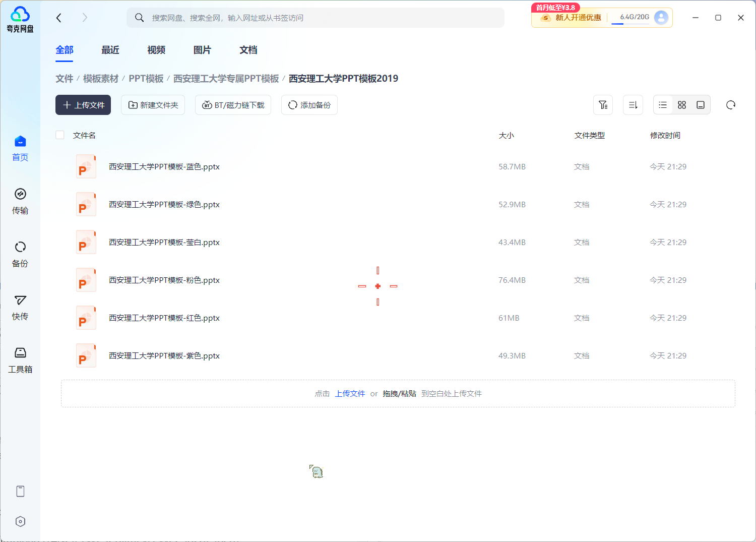Click PPT icon of 紫色.pptx file
This screenshot has width=756, height=542.
coord(86,355)
